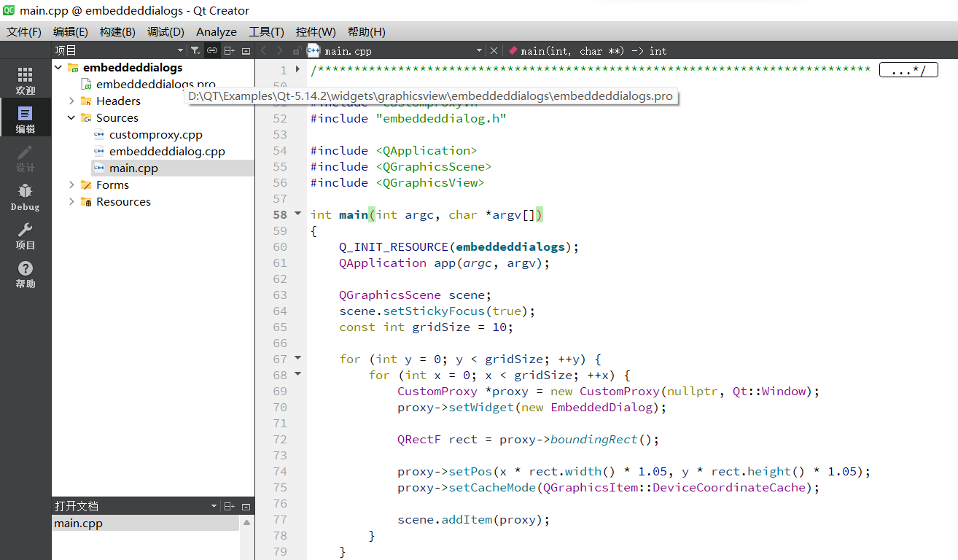
Task: Expand the Headers folder
Action: tap(71, 101)
